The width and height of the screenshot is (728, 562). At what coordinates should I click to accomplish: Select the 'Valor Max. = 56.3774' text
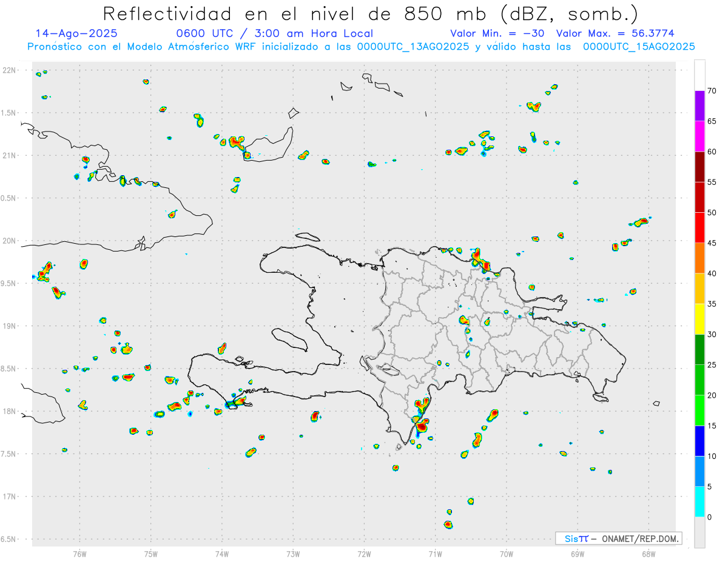click(615, 33)
